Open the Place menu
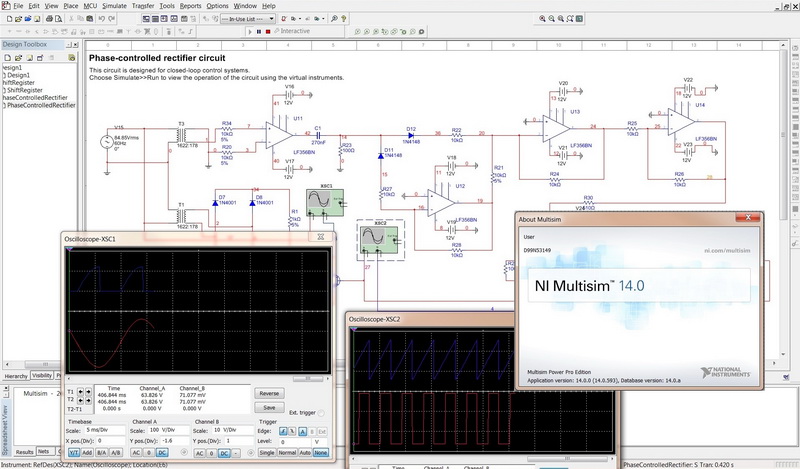Image resolution: width=800 pixels, height=469 pixels. (x=70, y=6)
